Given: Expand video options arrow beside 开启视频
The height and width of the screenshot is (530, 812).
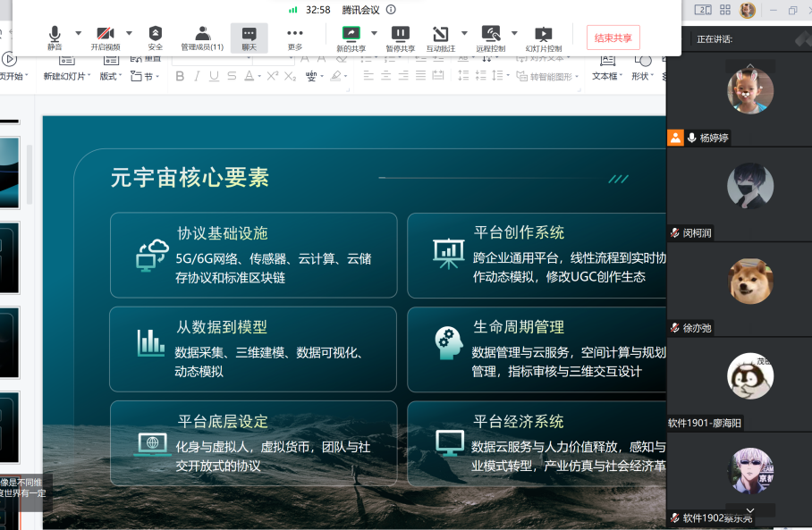Looking at the screenshot, I should pyautogui.click(x=129, y=33).
